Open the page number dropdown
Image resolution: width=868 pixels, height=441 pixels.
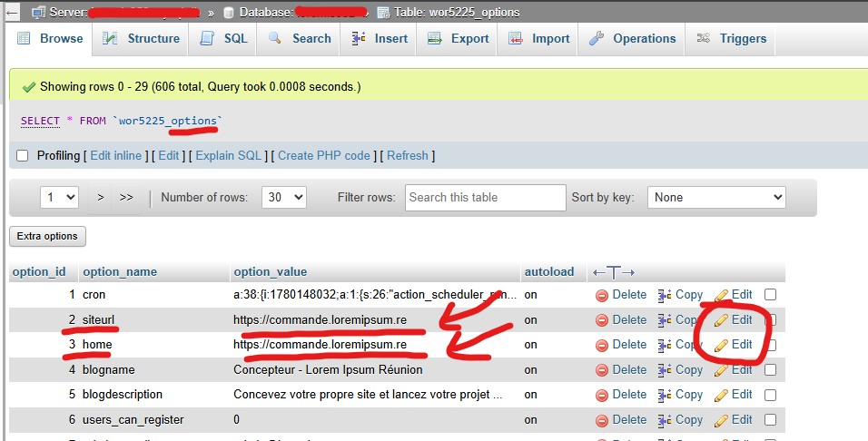[x=59, y=197]
